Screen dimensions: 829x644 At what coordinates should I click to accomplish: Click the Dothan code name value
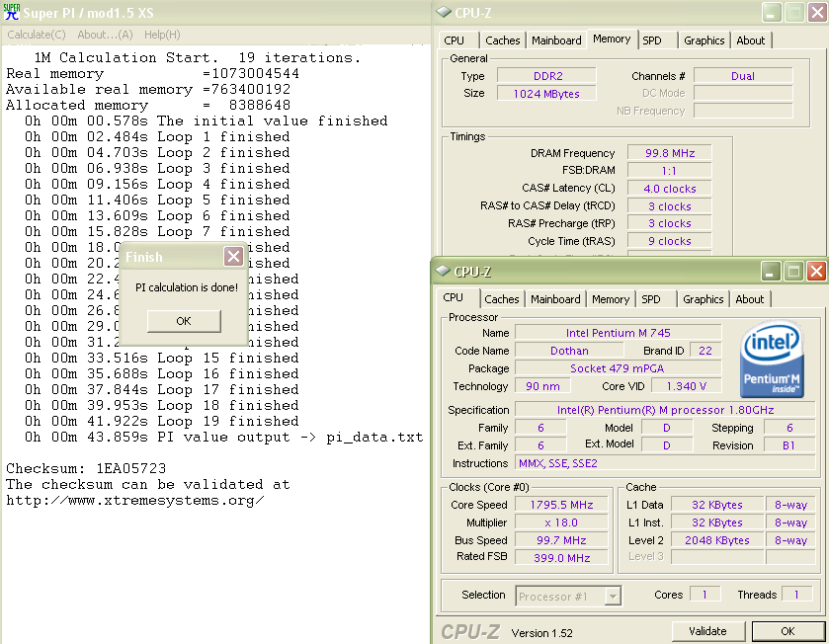coord(569,351)
